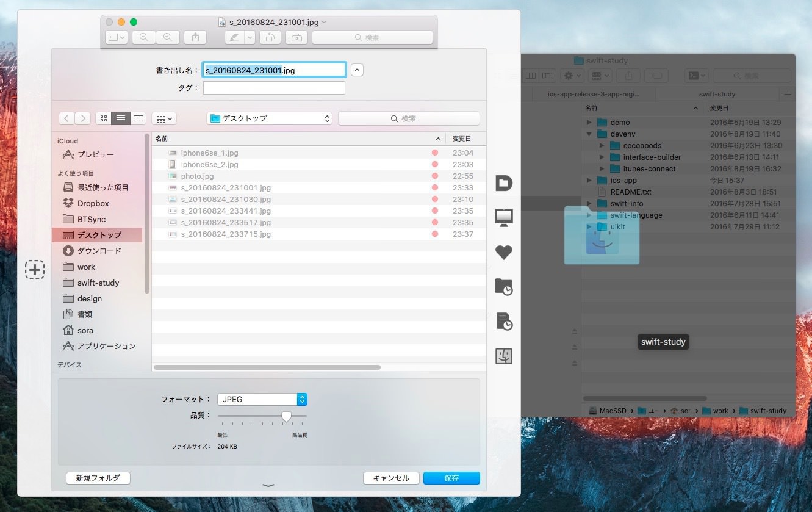The width and height of the screenshot is (812, 512).
Task: Switch the Finder window to Cover Flow view
Action: (547, 76)
